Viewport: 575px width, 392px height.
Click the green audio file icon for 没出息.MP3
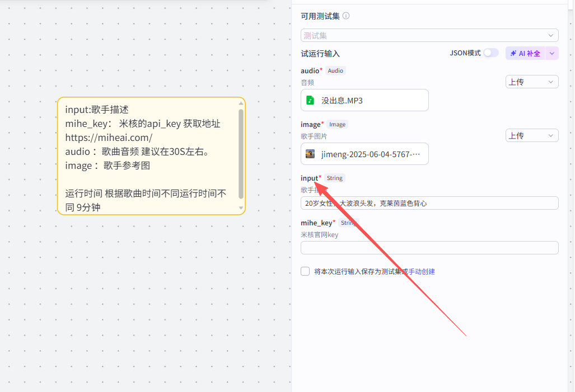(x=310, y=101)
